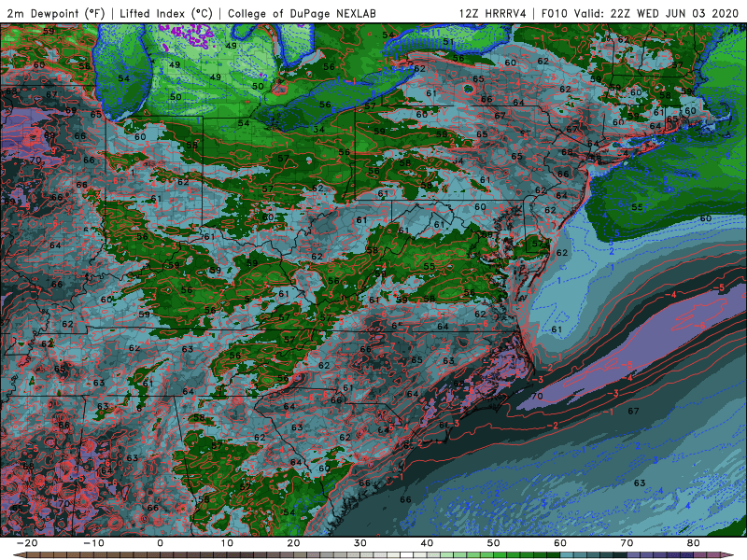Click the '50' color bar label

pos(494,543)
